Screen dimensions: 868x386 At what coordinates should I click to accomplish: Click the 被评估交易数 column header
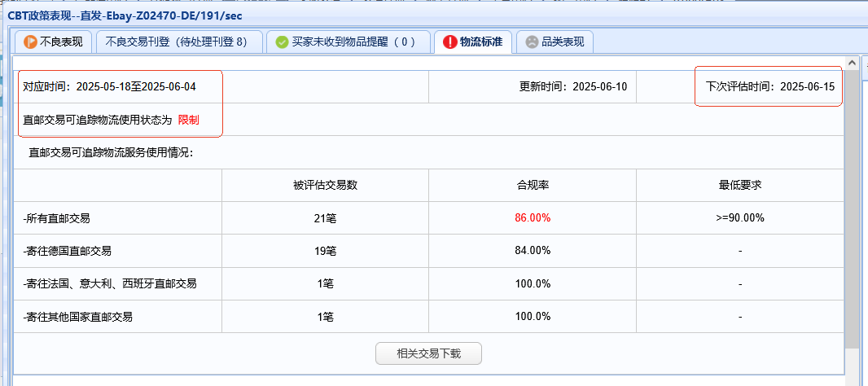[325, 186]
